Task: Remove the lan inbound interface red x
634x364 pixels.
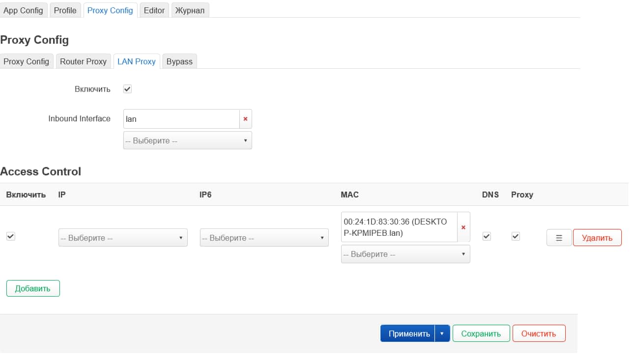Action: 245,119
